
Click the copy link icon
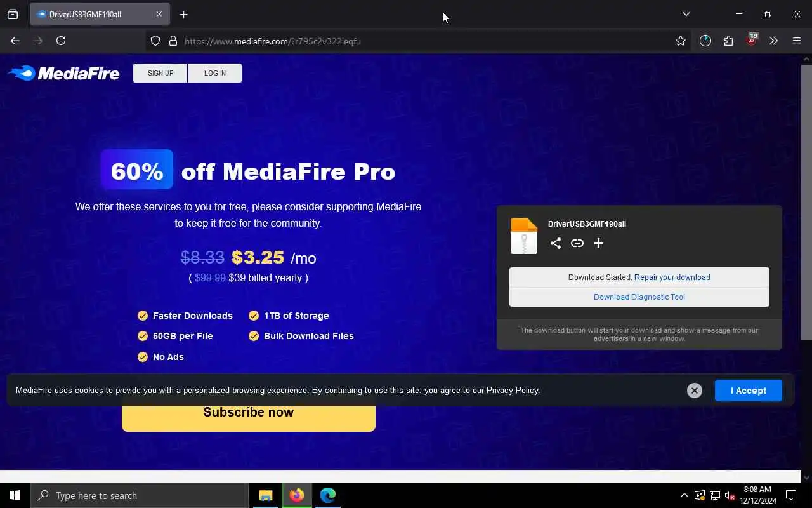pos(577,243)
